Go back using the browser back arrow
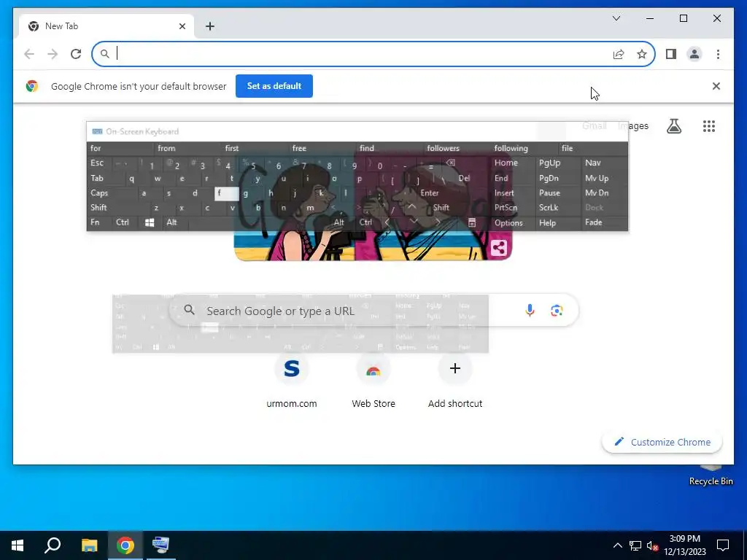The height and width of the screenshot is (560, 747). [29, 54]
